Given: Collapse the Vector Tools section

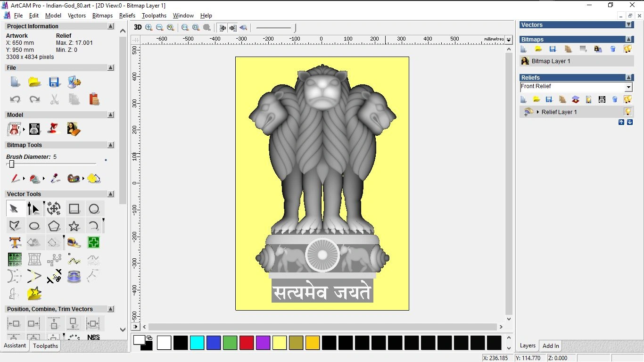Looking at the screenshot, I should (x=110, y=194).
